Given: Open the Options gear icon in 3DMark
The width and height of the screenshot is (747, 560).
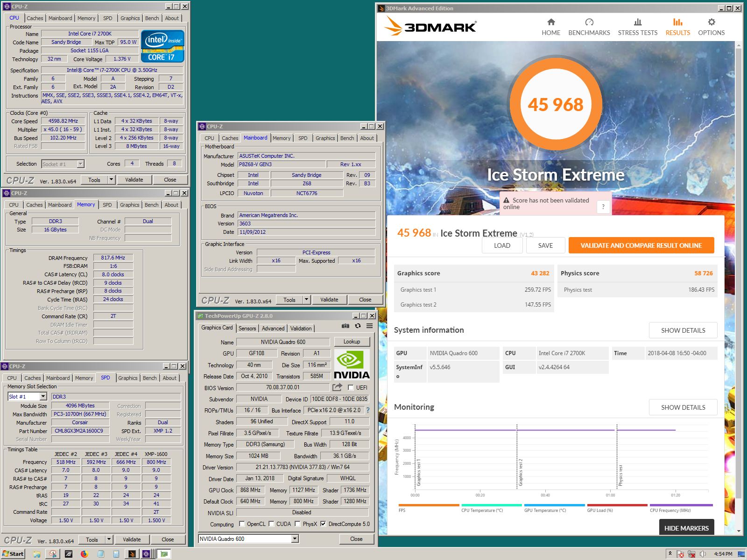Looking at the screenshot, I should pos(712,22).
